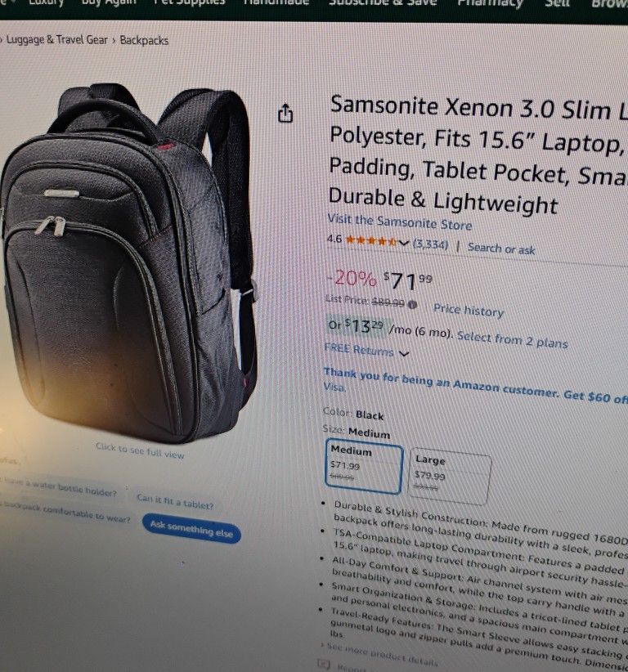Image resolution: width=628 pixels, height=672 pixels.
Task: Click the backpack product image
Action: 128,262
